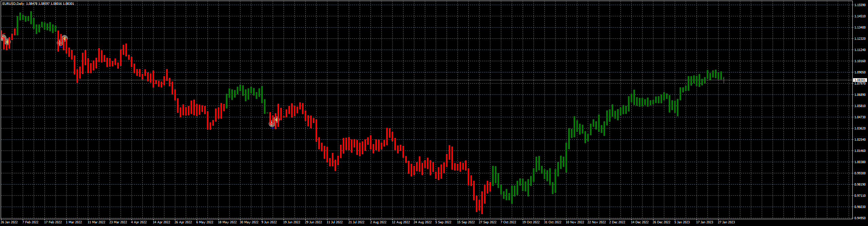Click the 1.05810 price scale label
Image resolution: width=868 pixels, height=226 pixels.
coord(860,106)
